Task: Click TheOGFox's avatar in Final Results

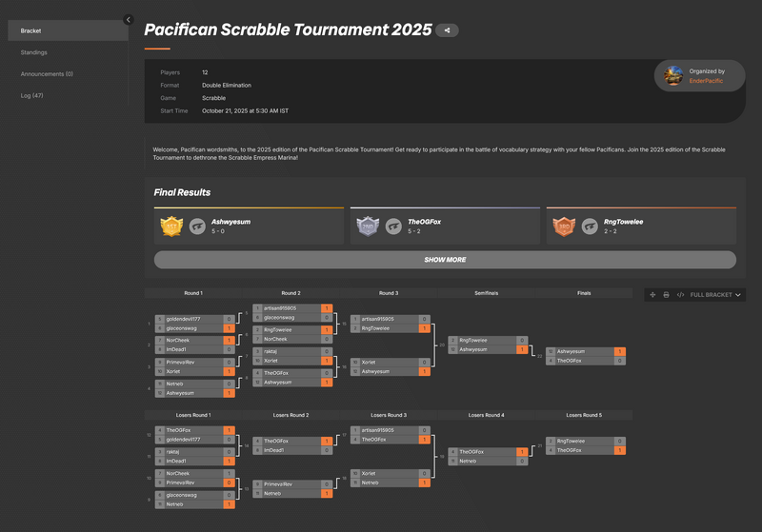Action: [x=394, y=226]
